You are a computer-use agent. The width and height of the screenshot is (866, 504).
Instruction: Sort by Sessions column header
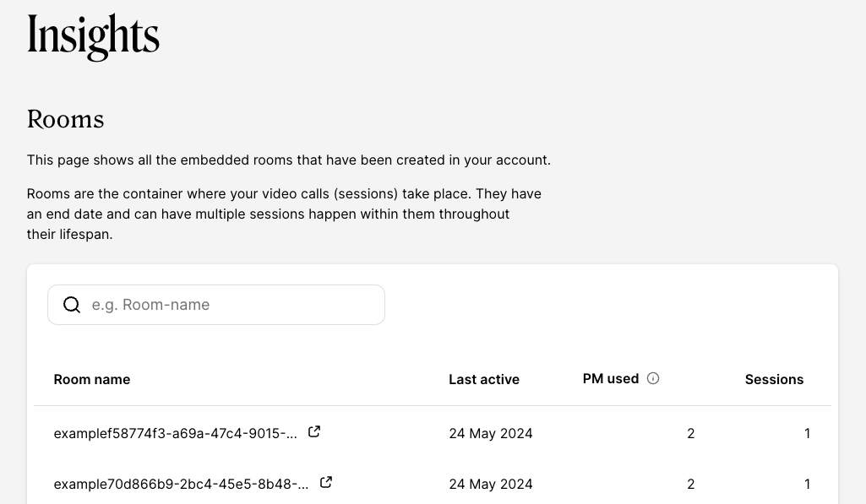pyautogui.click(x=774, y=379)
